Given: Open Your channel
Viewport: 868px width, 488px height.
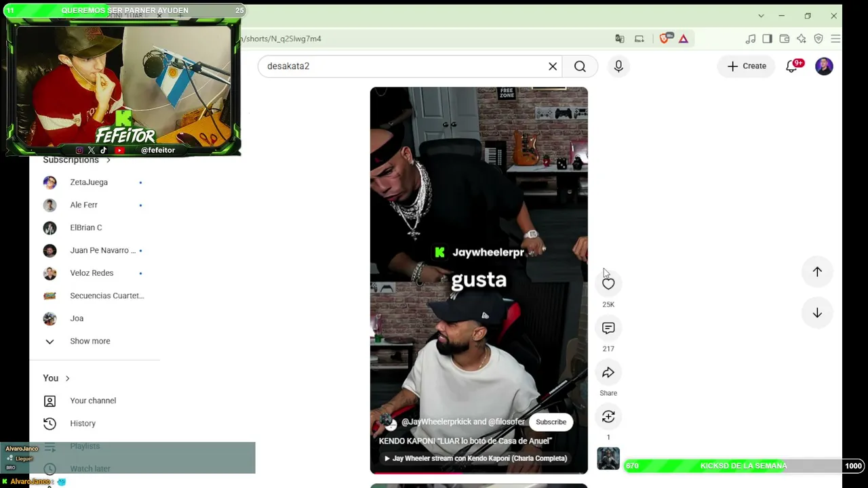Looking at the screenshot, I should [94, 401].
